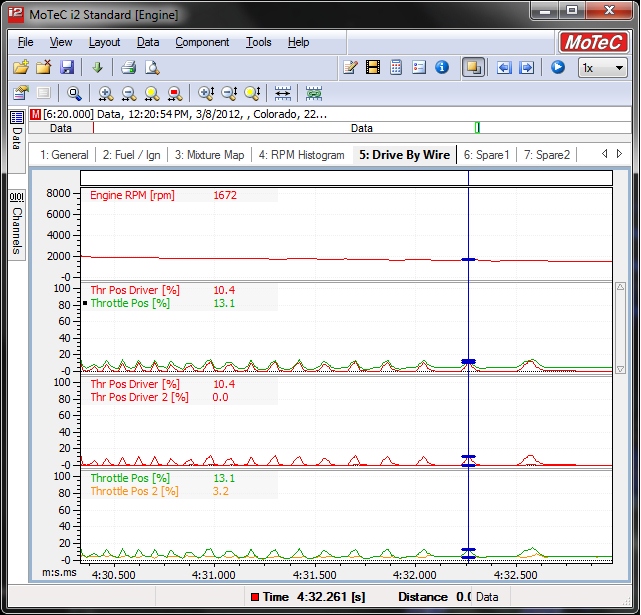Zoom full out horizontally, yellow magnifier

tap(152, 94)
